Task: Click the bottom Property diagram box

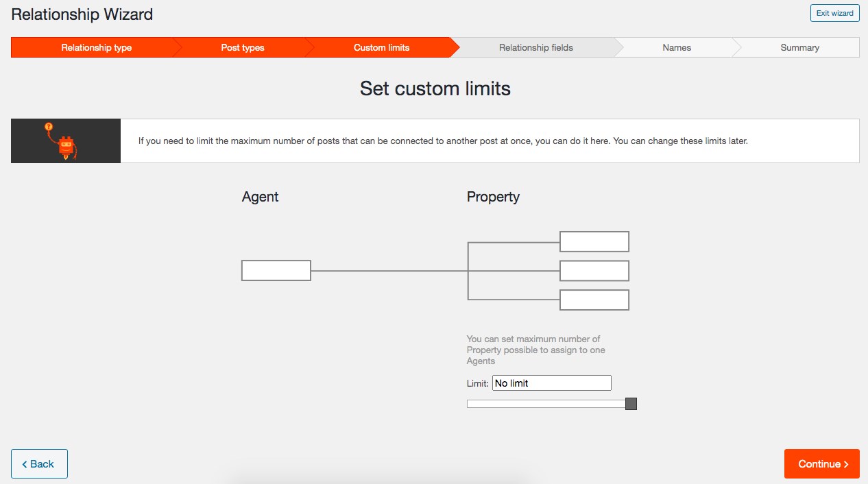Action: [594, 300]
